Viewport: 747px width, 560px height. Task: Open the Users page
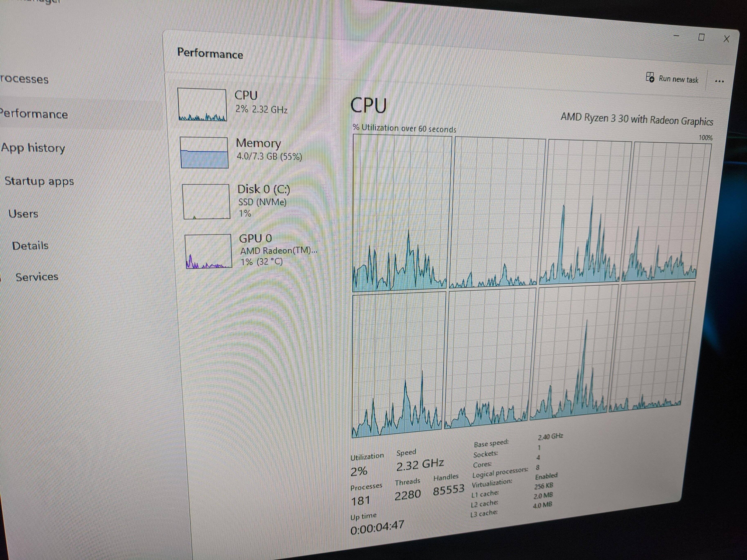point(23,214)
